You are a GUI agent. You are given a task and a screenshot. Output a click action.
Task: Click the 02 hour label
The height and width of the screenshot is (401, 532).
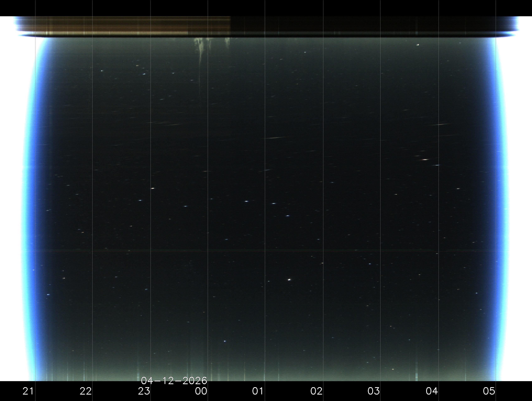coord(316,391)
